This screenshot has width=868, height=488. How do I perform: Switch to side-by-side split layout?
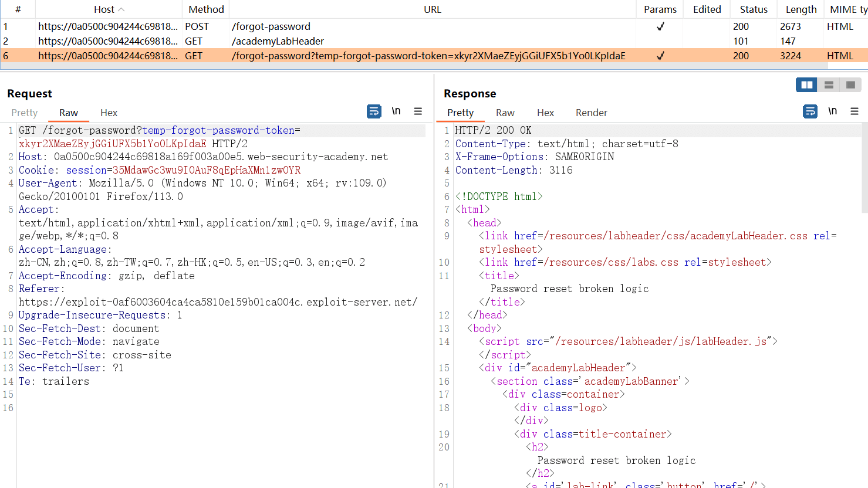[807, 85]
